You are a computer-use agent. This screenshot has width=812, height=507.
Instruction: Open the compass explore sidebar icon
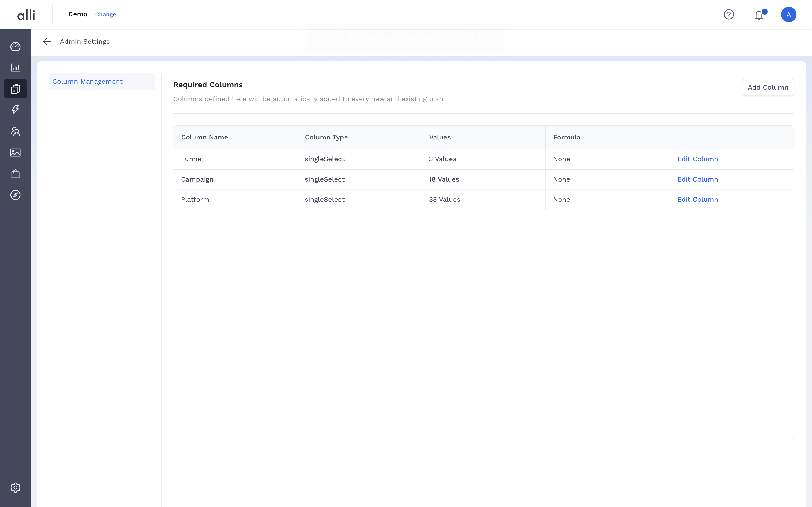15,195
